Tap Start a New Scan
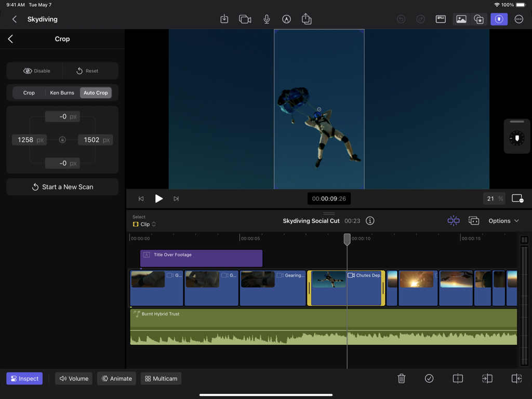Viewport: 532px width, 399px height. tap(62, 187)
